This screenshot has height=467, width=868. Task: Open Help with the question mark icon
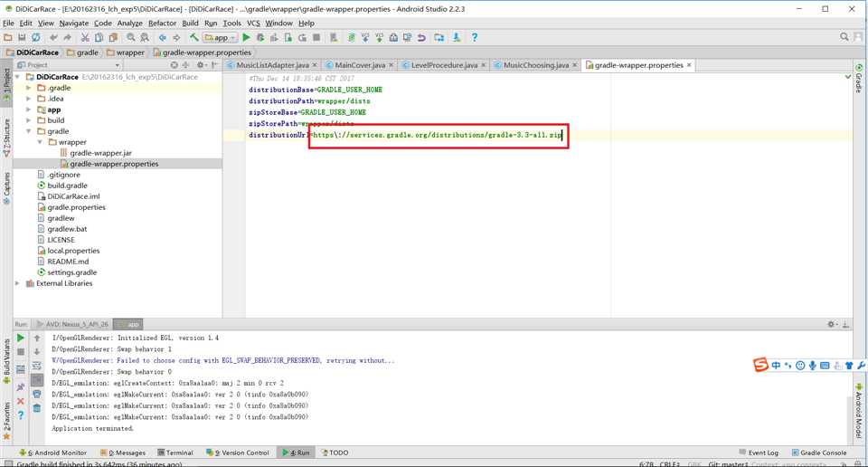click(475, 38)
